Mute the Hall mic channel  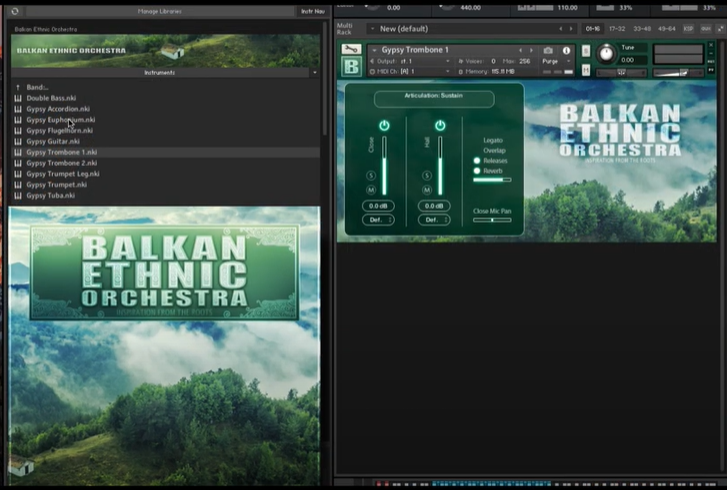coord(427,190)
